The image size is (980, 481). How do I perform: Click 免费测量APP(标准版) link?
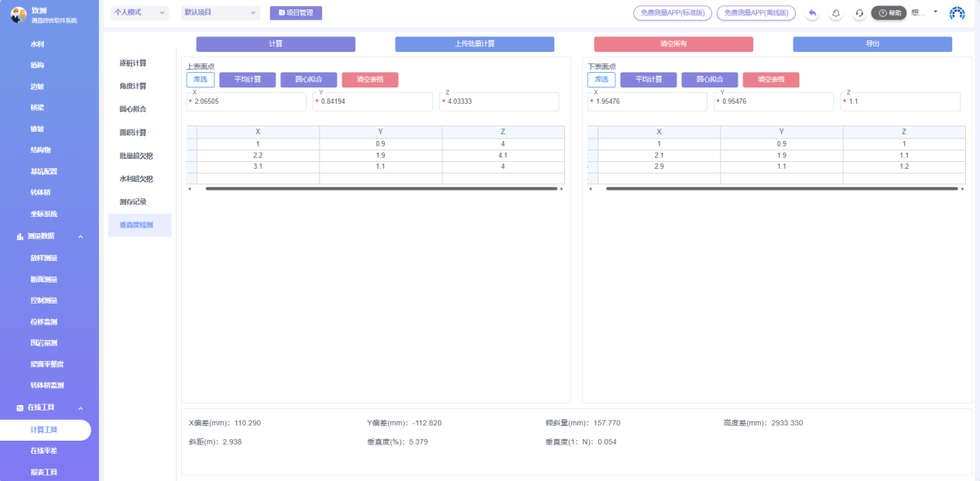pyautogui.click(x=672, y=13)
